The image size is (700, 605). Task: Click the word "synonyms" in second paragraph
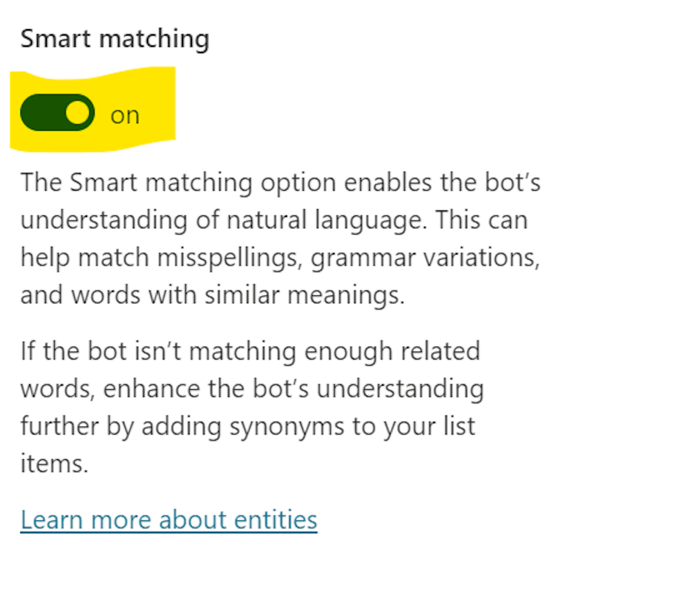(286, 426)
